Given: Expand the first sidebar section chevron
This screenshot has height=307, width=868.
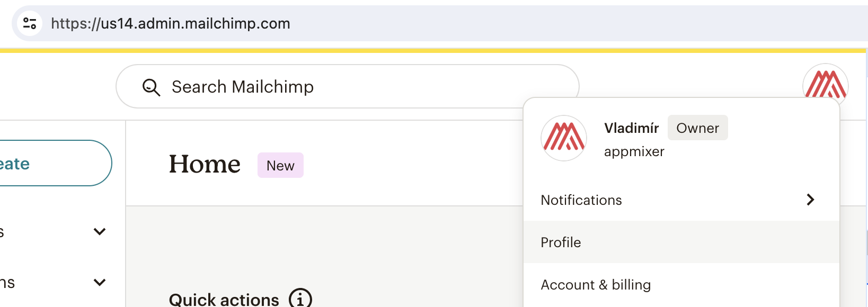Looking at the screenshot, I should pos(100,231).
